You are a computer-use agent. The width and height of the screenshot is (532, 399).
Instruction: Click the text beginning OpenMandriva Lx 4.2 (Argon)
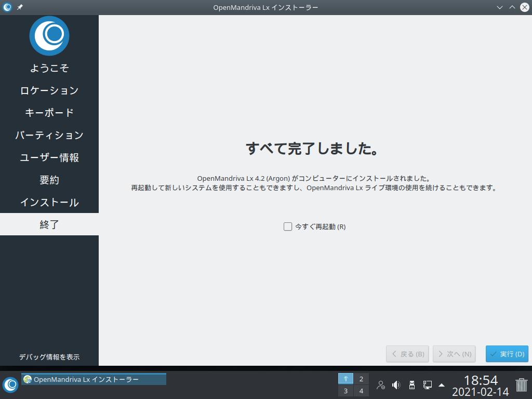314,178
